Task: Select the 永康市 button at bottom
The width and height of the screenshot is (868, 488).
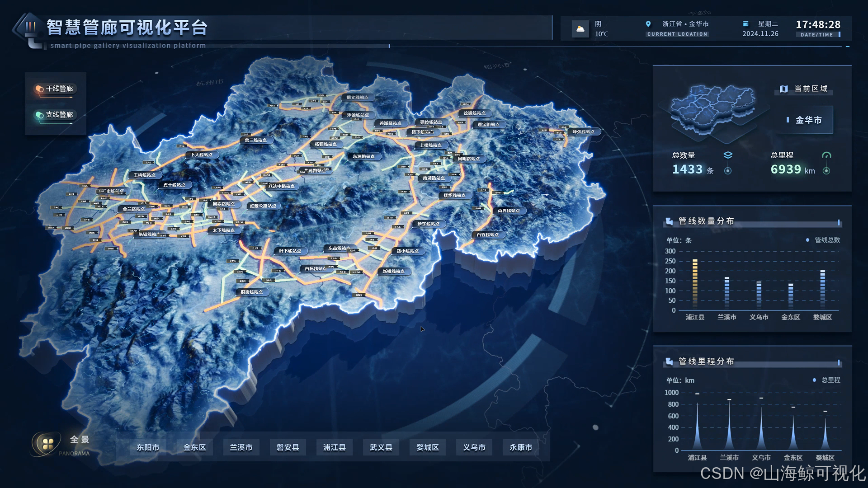Action: pos(520,447)
